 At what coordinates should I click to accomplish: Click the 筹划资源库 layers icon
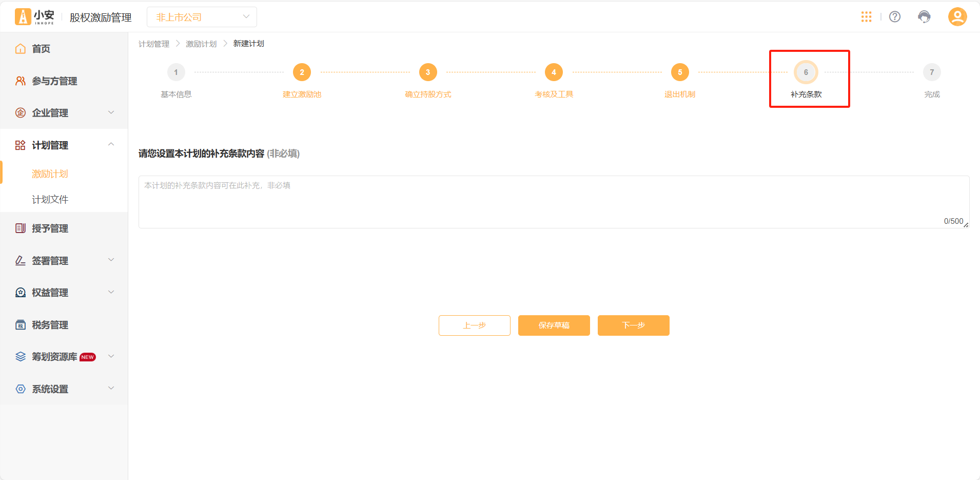pos(21,357)
